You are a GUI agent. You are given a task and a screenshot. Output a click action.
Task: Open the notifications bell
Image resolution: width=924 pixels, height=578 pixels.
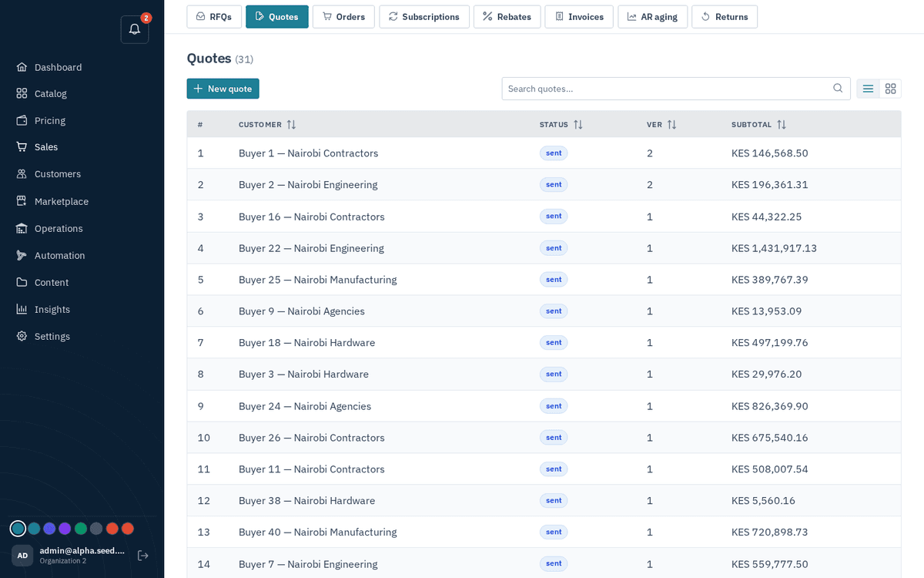pos(135,29)
